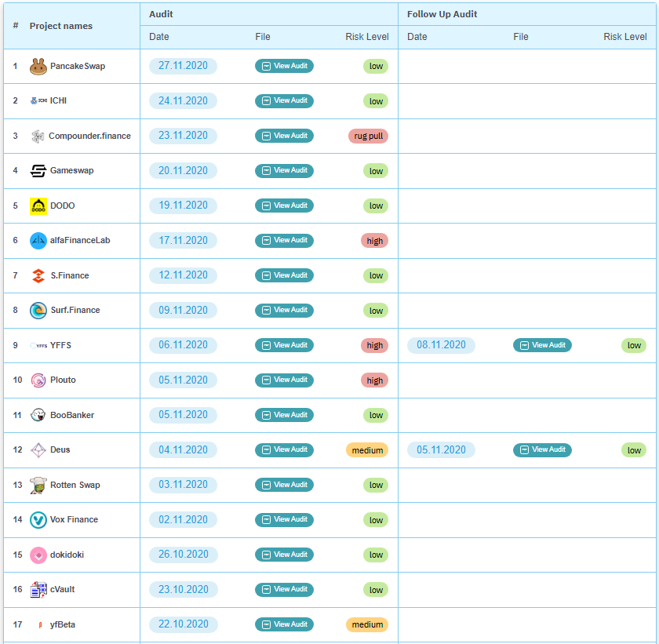Open View Audit for cVault

point(284,589)
